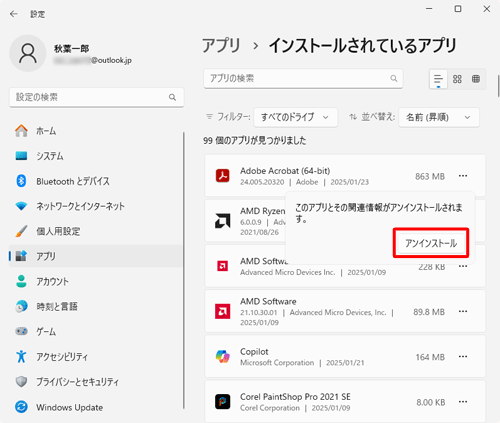Viewport: 500px width, 423px height.
Task: Maximize the settings window
Action: [458, 9]
